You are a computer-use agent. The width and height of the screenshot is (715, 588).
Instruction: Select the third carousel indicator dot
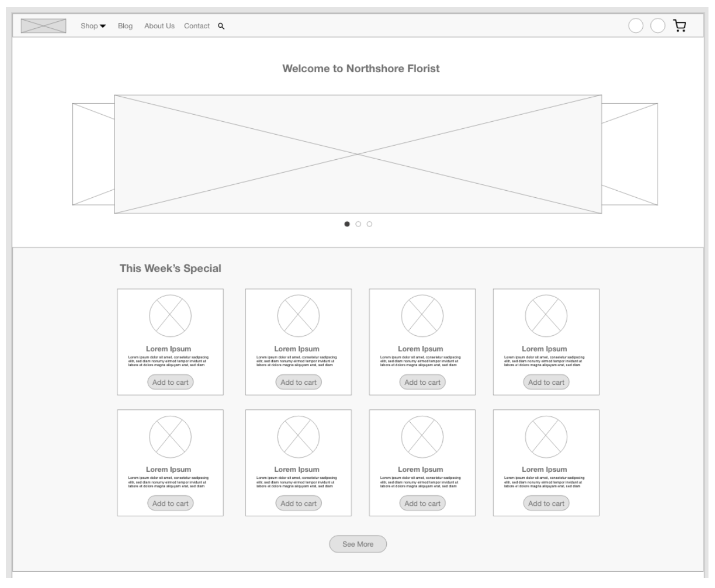pyautogui.click(x=369, y=224)
